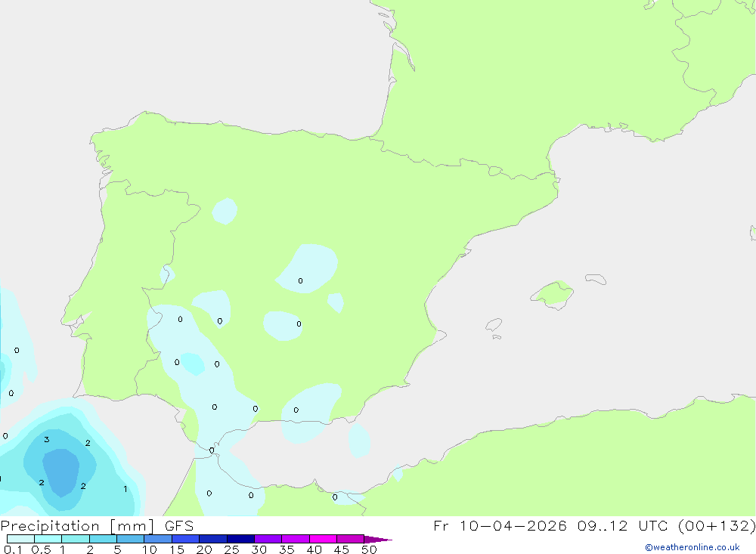Click the 25–30 mm navy legend swatch
The height and width of the screenshot is (554, 756).
tap(240, 539)
